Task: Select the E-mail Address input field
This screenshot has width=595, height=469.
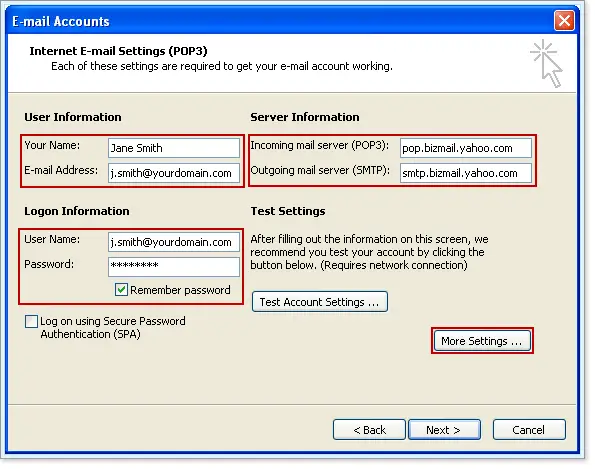Action: 174,173
